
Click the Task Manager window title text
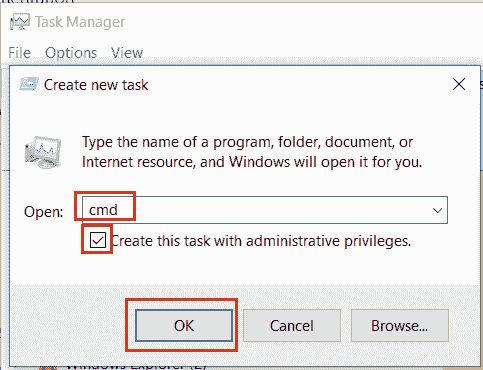(80, 22)
